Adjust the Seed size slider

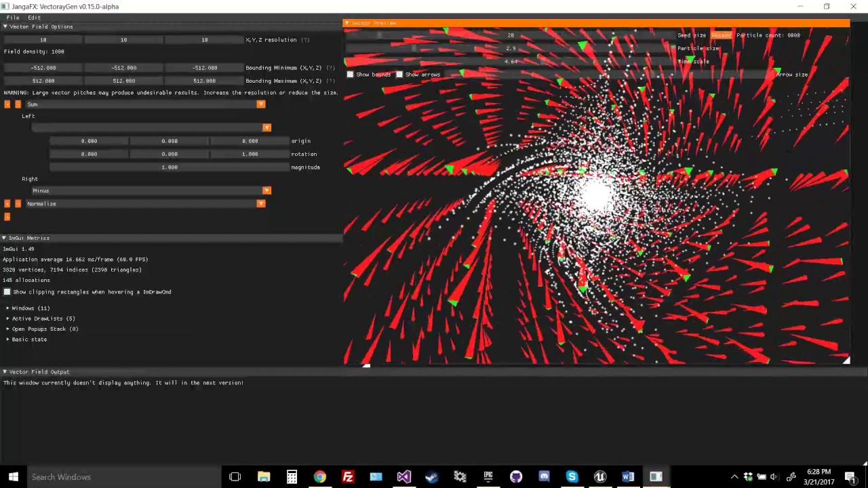click(x=511, y=35)
